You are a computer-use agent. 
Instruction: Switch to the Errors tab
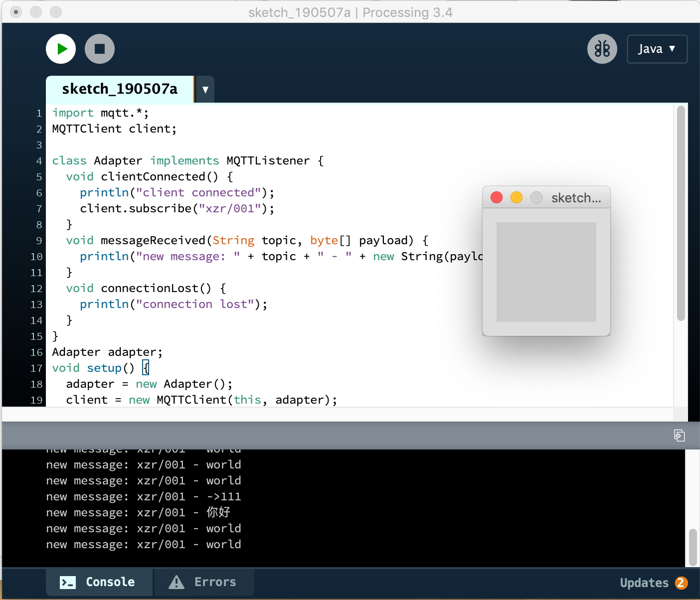204,582
